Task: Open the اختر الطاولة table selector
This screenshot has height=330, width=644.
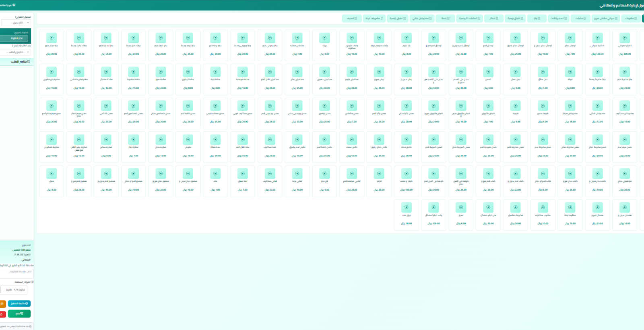Action: [16, 38]
